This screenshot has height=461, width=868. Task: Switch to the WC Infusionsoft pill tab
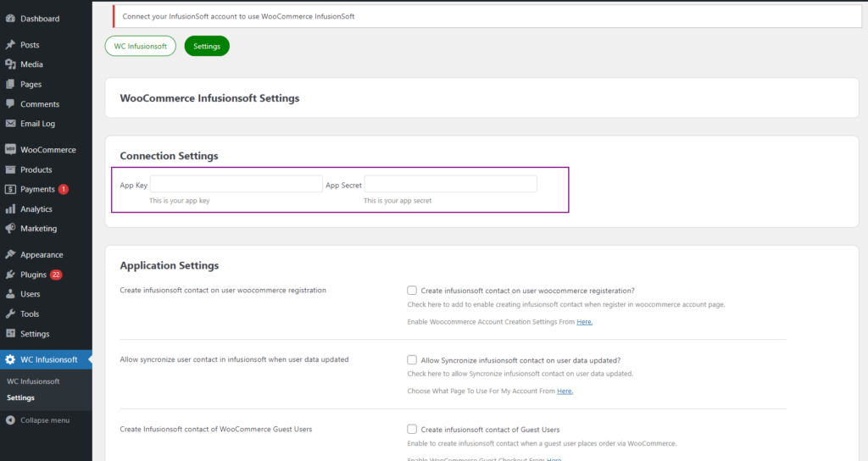(x=140, y=46)
